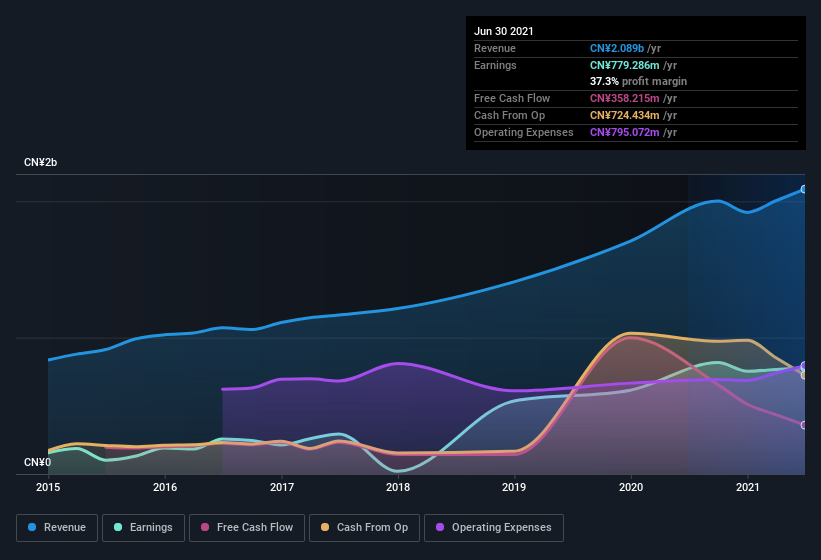Toggle the Revenue legend button
This screenshot has height=560, width=821.
coord(57,528)
